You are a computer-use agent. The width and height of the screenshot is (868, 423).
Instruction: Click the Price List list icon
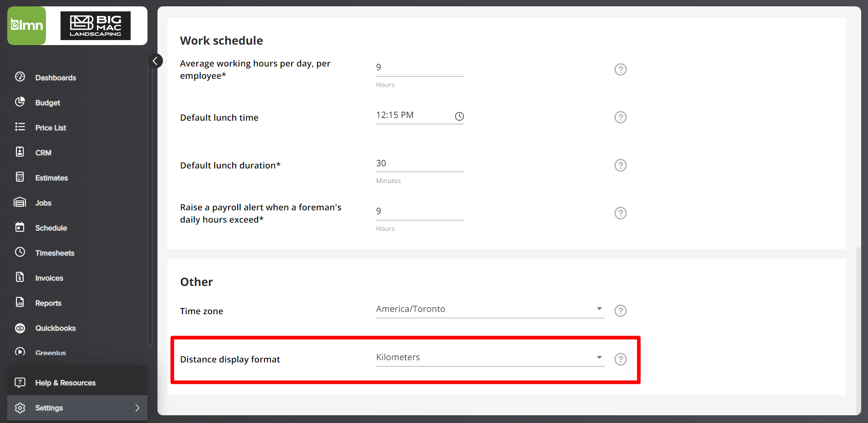tap(20, 127)
